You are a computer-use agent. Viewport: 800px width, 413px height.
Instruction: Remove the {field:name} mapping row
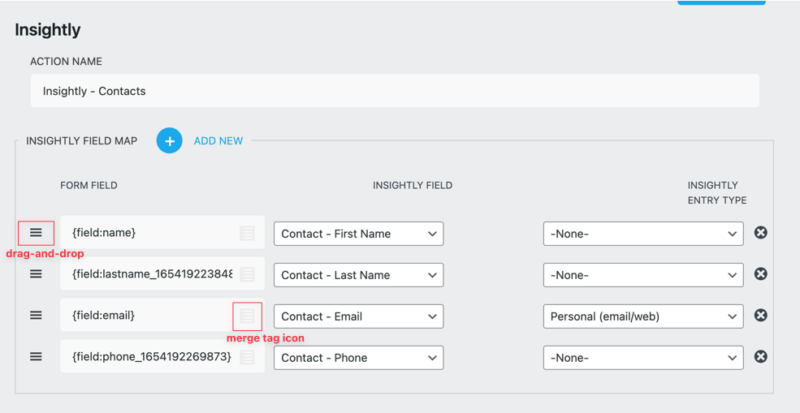coord(761,233)
